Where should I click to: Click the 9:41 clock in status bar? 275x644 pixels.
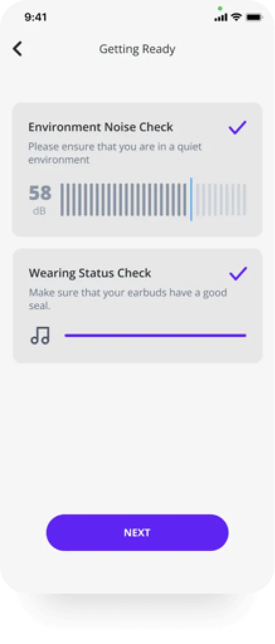[36, 17]
